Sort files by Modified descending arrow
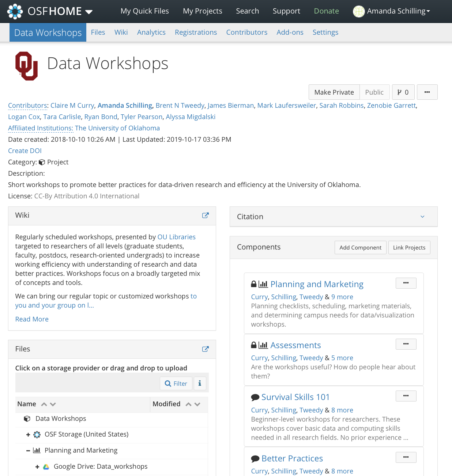 [197, 404]
